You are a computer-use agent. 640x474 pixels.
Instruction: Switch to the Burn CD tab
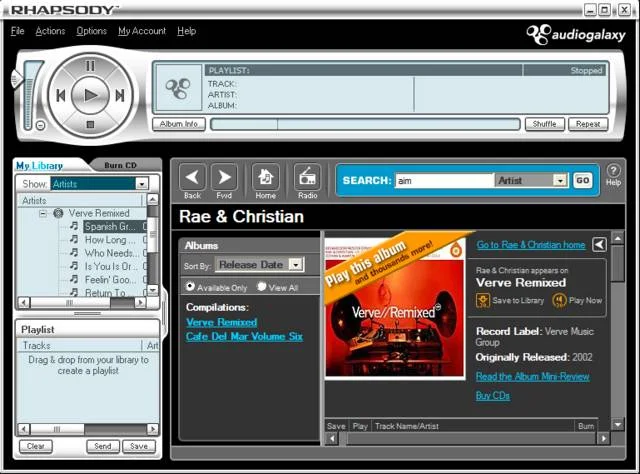coord(120,165)
